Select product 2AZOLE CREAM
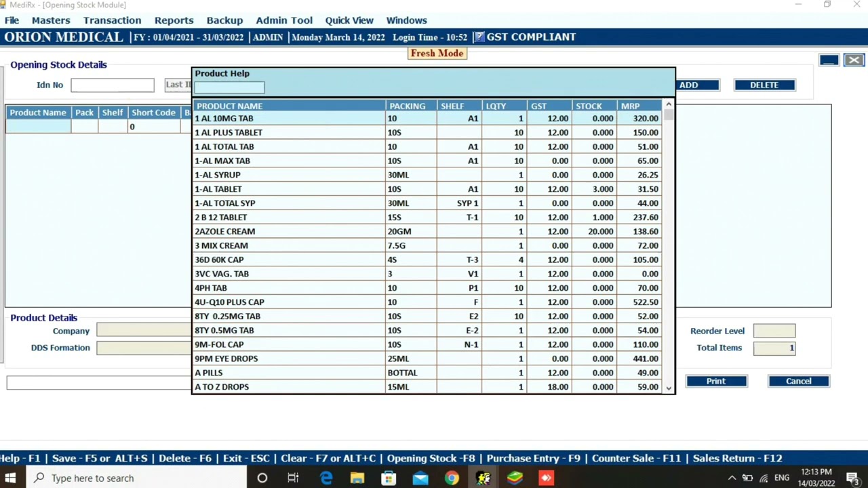This screenshot has height=488, width=868. coord(427,232)
